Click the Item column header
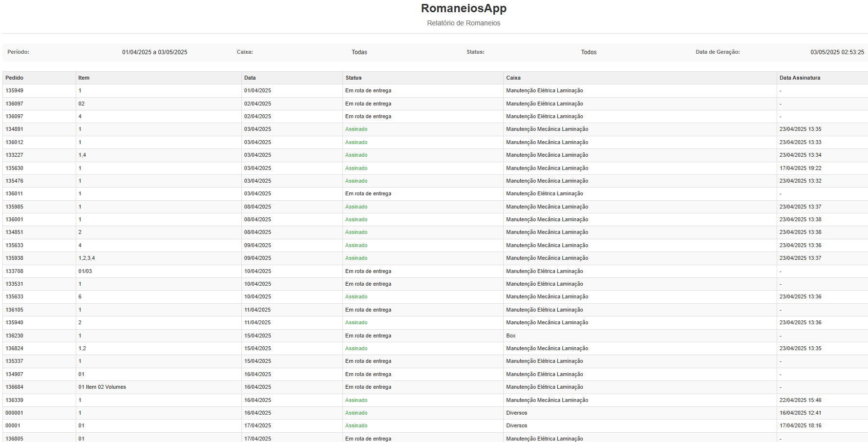The width and height of the screenshot is (868, 442). pos(84,78)
